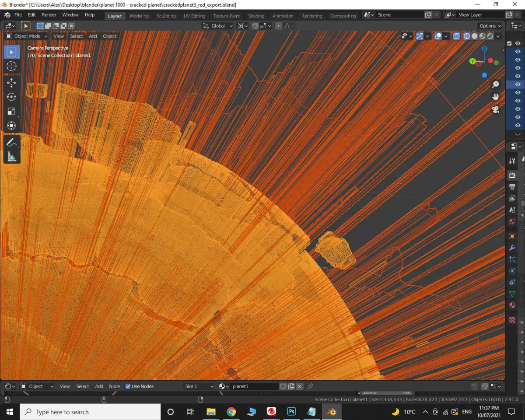The height and width of the screenshot is (420, 525).
Task: Open the viewport Add menu
Action: pyautogui.click(x=93, y=36)
